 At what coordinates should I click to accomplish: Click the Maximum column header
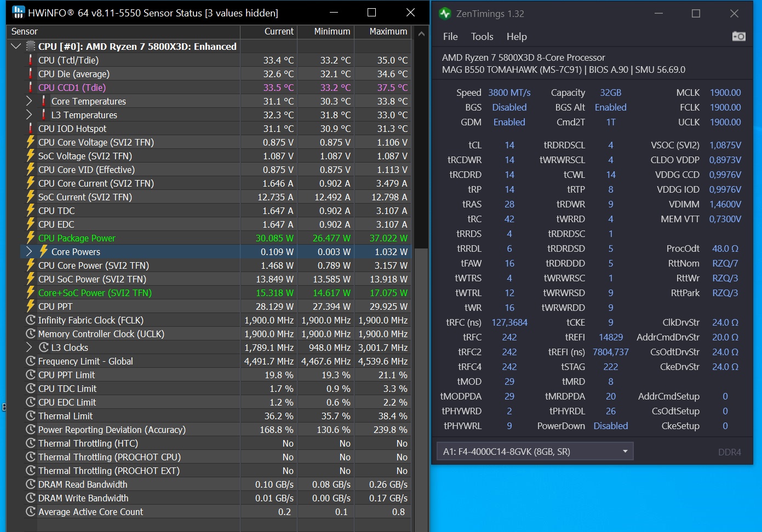(383, 32)
